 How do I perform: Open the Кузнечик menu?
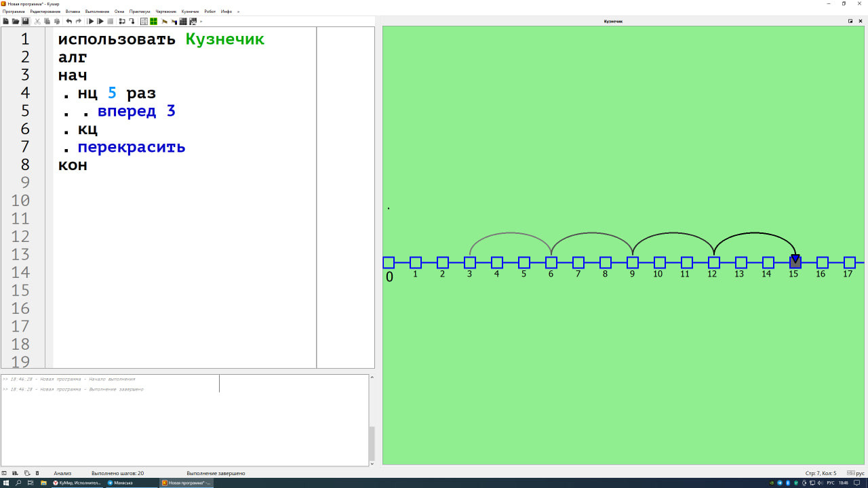pyautogui.click(x=190, y=12)
